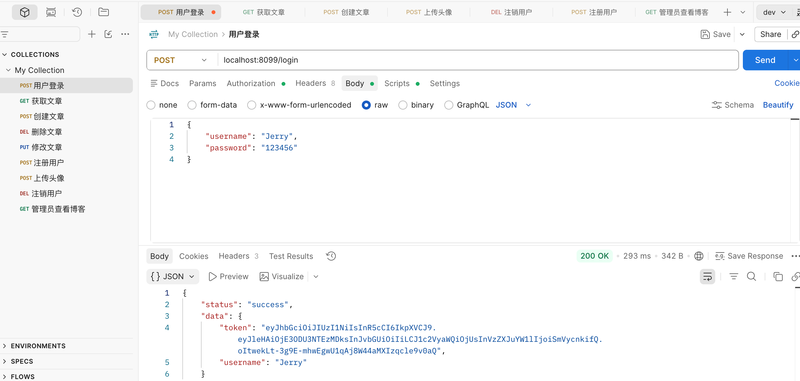Click the plus icon to open new tab
Screen dimensions: 800x381
click(x=728, y=12)
